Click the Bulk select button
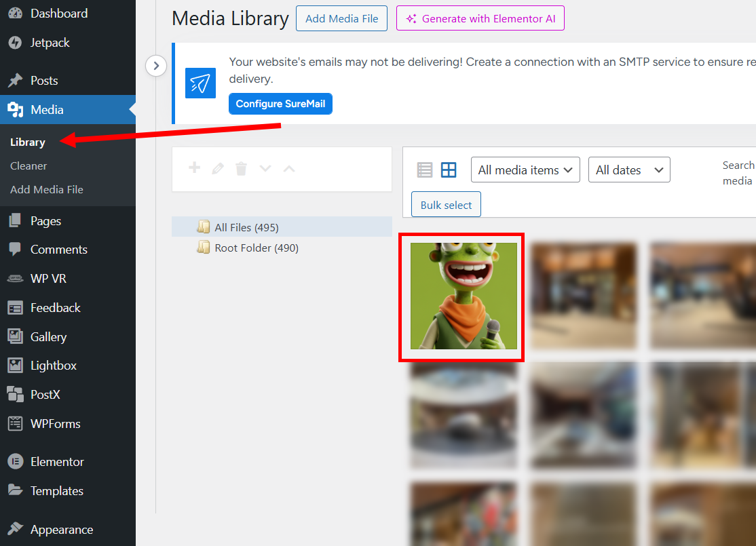This screenshot has width=756, height=546. (446, 205)
